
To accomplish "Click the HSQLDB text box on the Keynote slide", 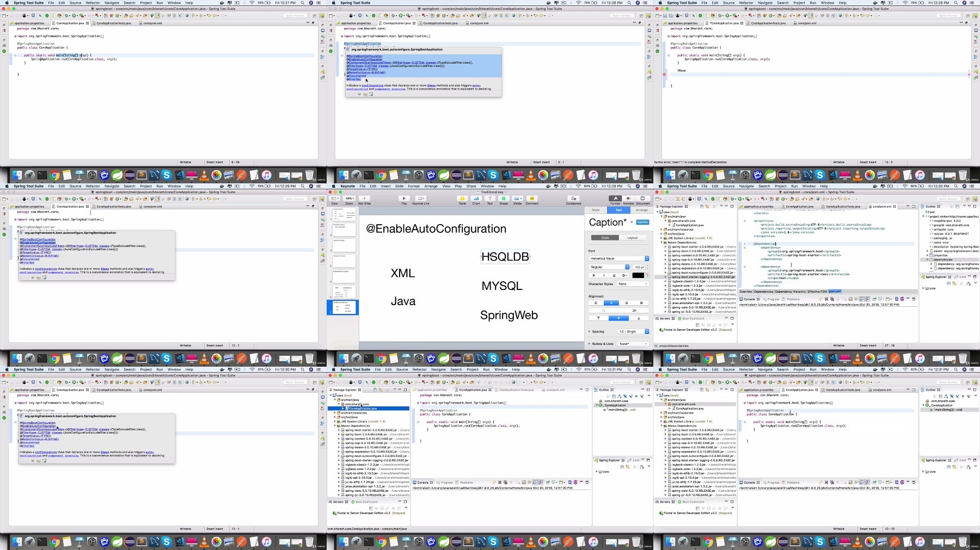I will tap(505, 257).
